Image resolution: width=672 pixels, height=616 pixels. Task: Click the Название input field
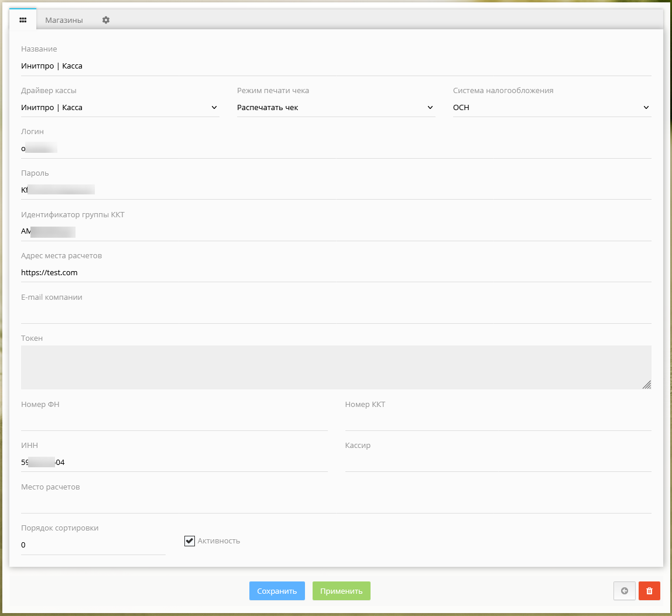tap(335, 66)
